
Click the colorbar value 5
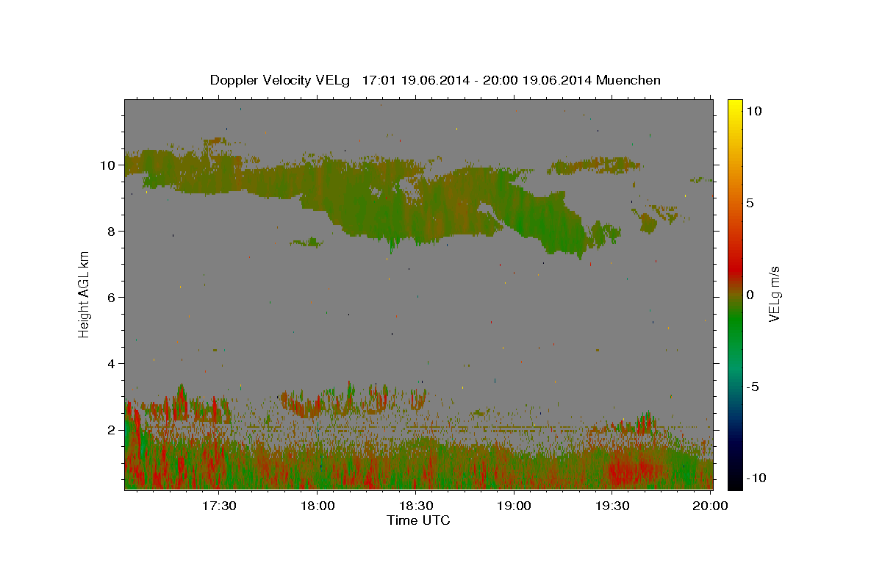749,203
